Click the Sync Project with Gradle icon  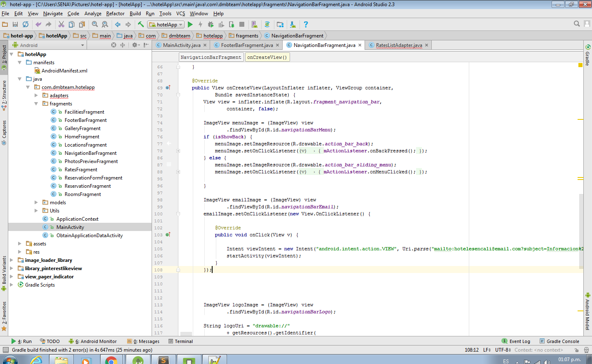[267, 24]
